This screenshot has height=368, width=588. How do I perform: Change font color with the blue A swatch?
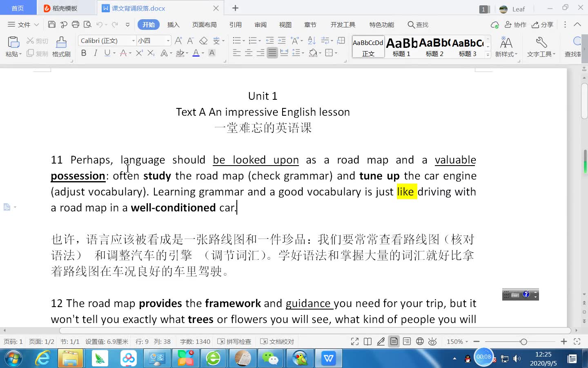[196, 53]
